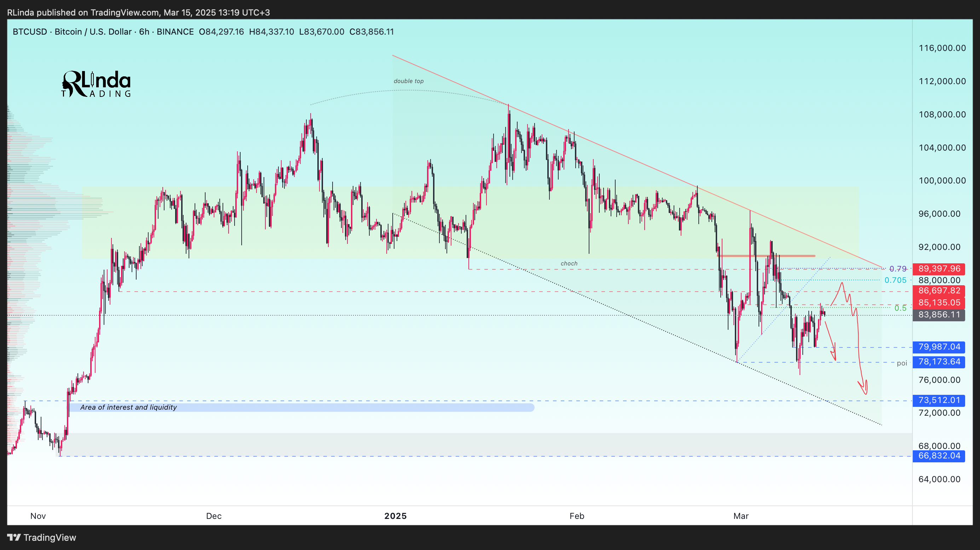The width and height of the screenshot is (980, 550).
Task: Click the Mar label on the time axis
Action: (x=741, y=516)
